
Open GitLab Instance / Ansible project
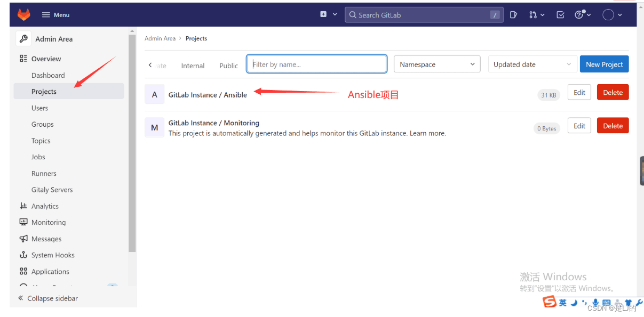click(x=208, y=95)
